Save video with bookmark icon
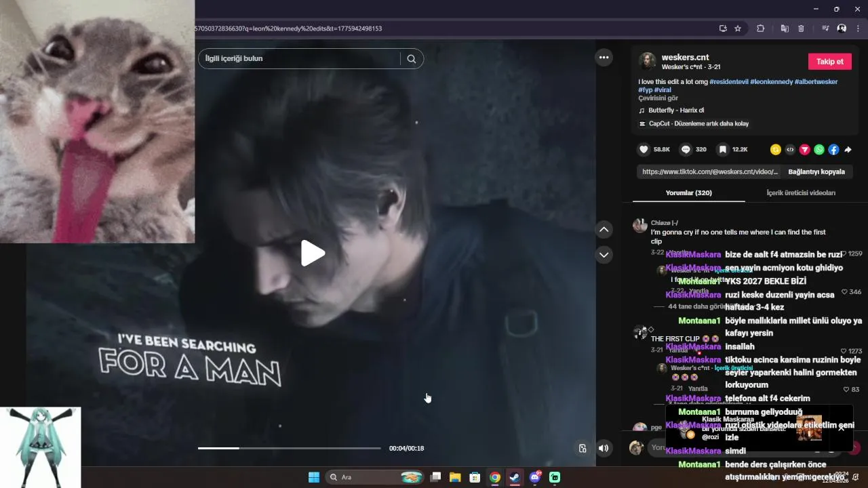Screen dimensions: 868x488 click(x=723, y=149)
